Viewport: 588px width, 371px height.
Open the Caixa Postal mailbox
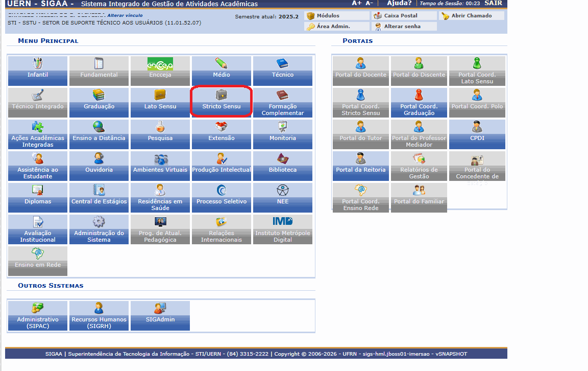pyautogui.click(x=400, y=16)
